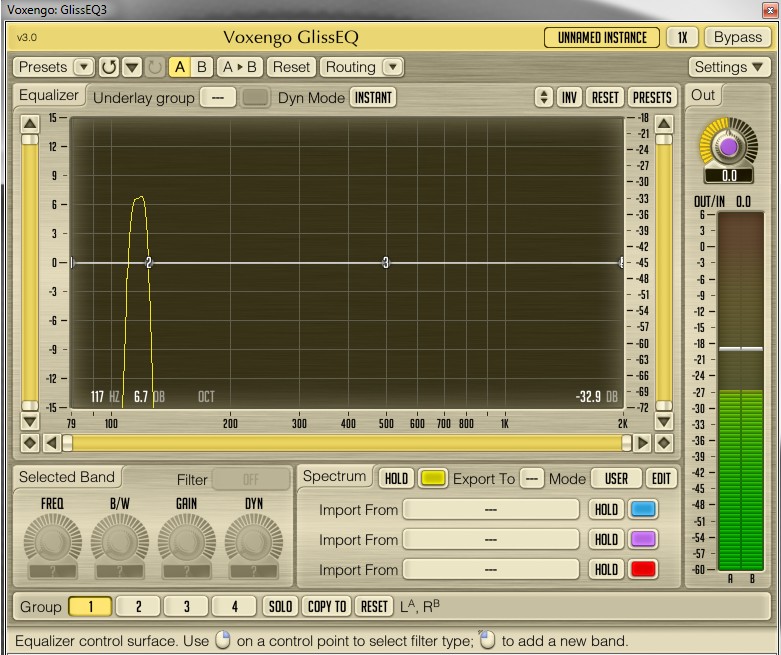Click blue import color swatch

(643, 510)
